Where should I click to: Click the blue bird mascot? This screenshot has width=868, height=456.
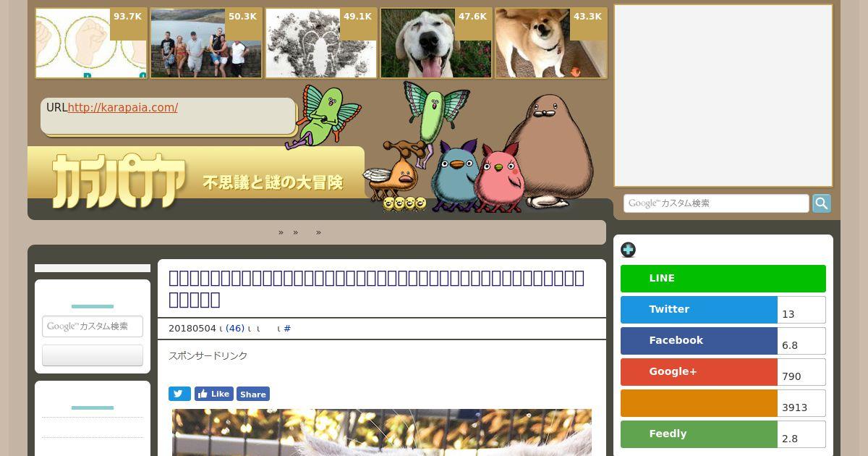454,176
